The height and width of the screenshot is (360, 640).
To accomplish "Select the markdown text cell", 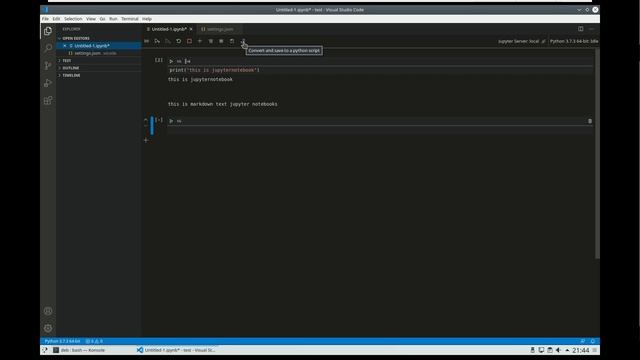I will (x=223, y=104).
